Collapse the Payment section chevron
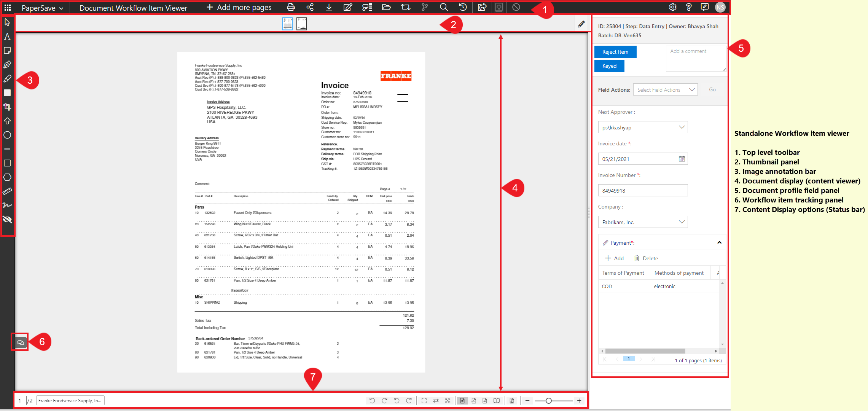Viewport: 868px width, 411px height. pos(719,243)
